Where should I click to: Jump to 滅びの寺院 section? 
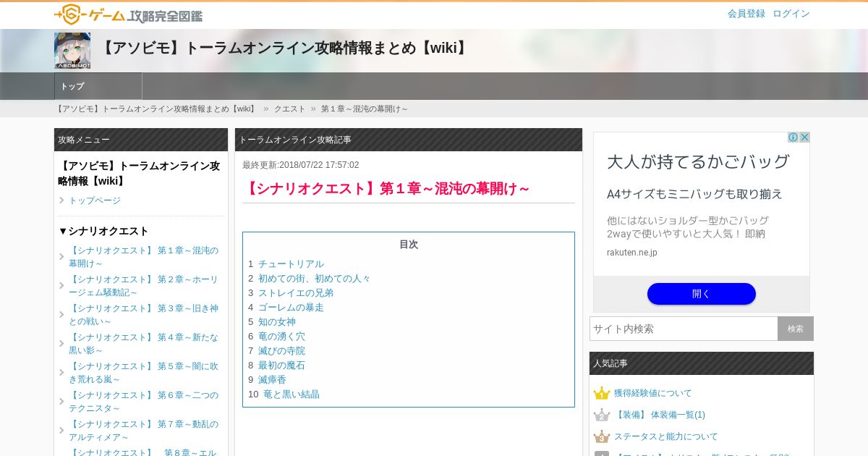(x=281, y=351)
